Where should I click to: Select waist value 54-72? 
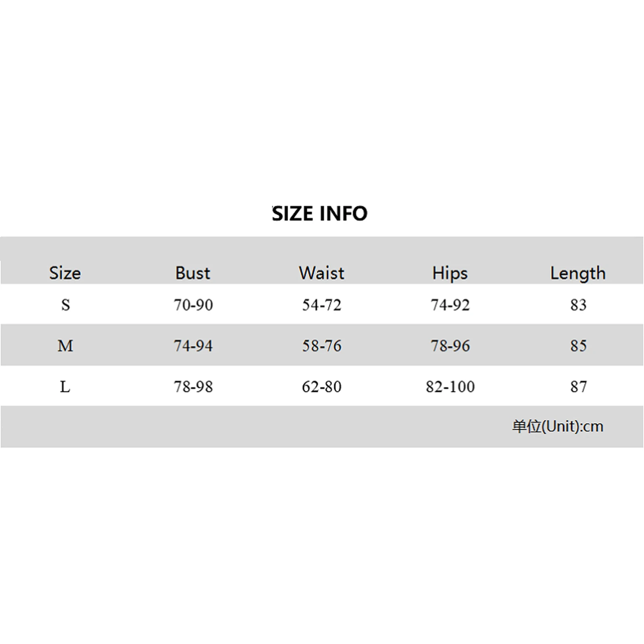point(322,305)
